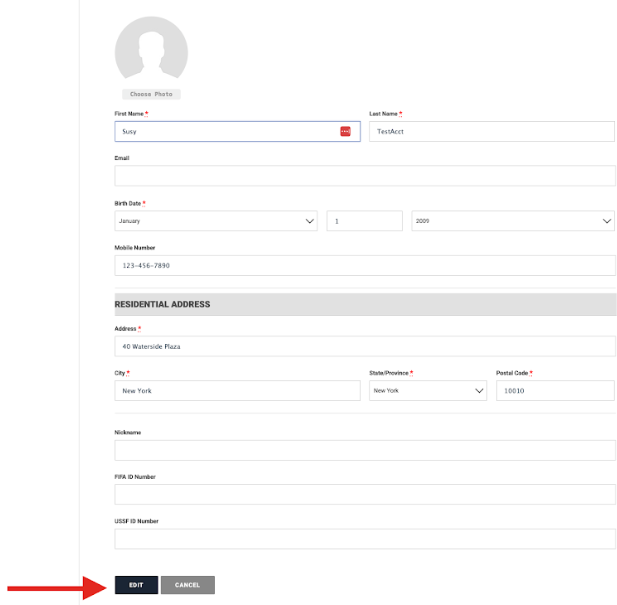
Task: Click the Choose Photo button
Action: [x=151, y=94]
